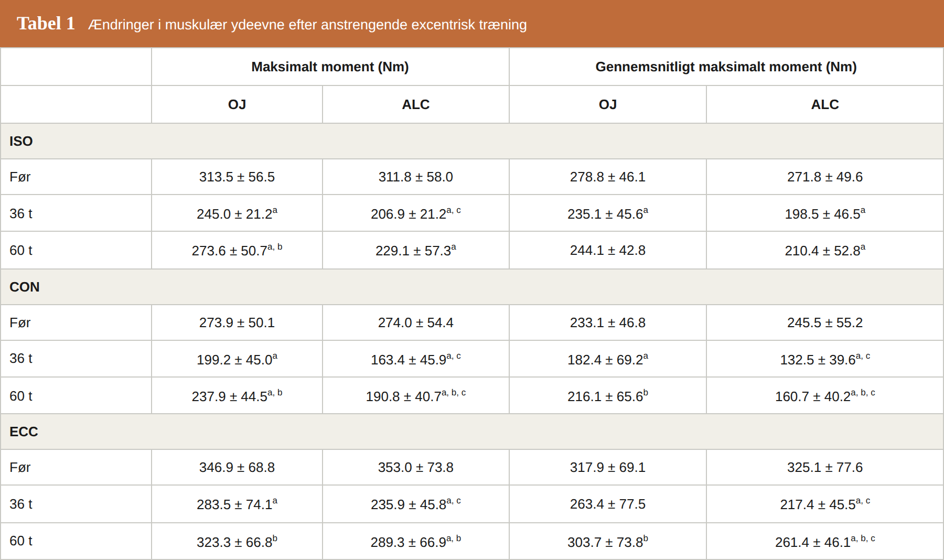Click the CON section row label
The height and width of the screenshot is (560, 944).
(25, 287)
